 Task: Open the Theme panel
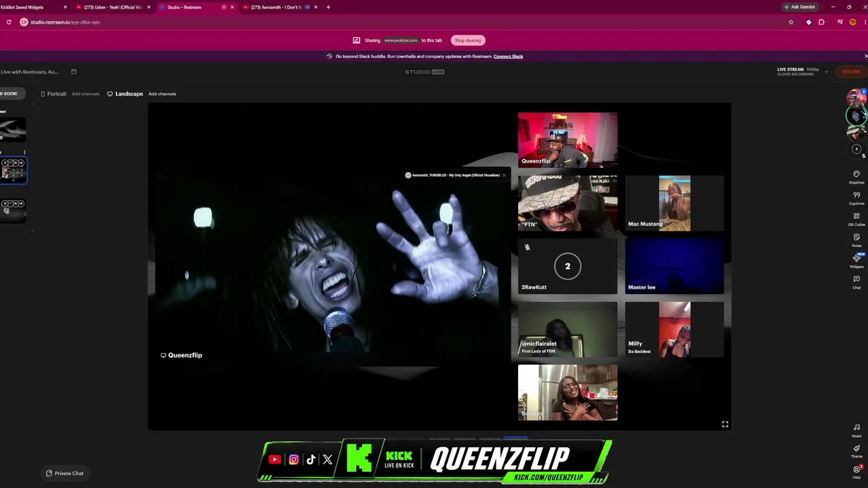pyautogui.click(x=856, y=451)
